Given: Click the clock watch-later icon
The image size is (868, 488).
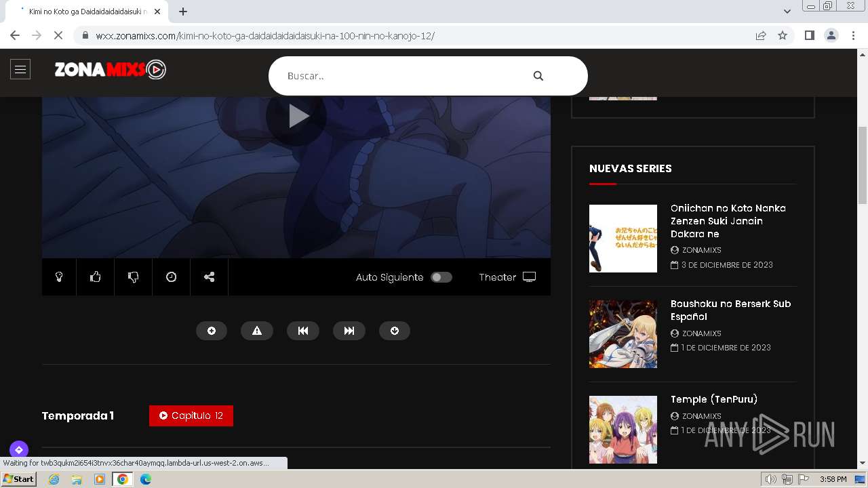Looking at the screenshot, I should pyautogui.click(x=172, y=277).
